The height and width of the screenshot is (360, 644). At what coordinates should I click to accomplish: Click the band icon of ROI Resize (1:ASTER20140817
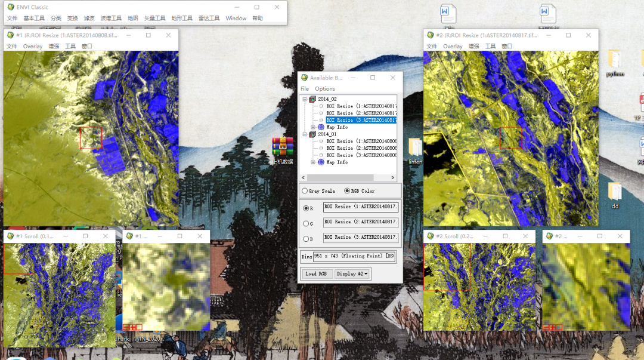pyautogui.click(x=321, y=106)
